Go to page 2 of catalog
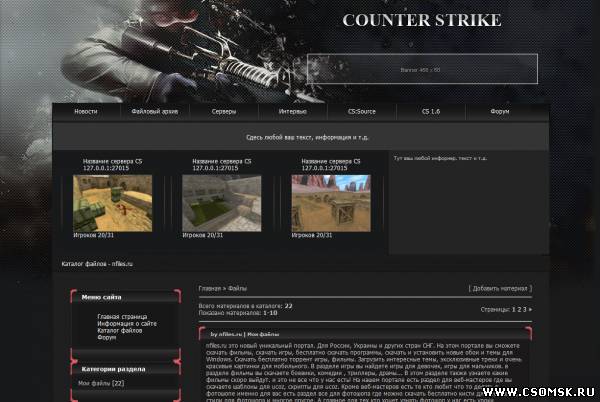The height and width of the screenshot is (402, 600). click(519, 309)
